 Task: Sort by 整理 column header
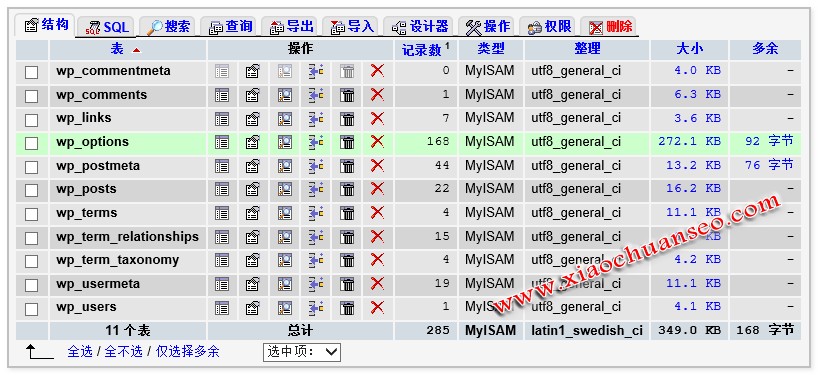pyautogui.click(x=587, y=49)
